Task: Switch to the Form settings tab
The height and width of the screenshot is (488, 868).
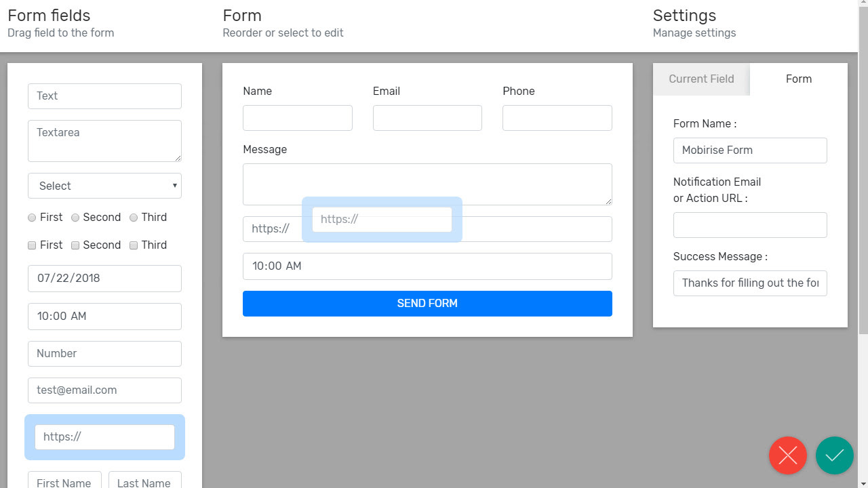Action: 799,79
